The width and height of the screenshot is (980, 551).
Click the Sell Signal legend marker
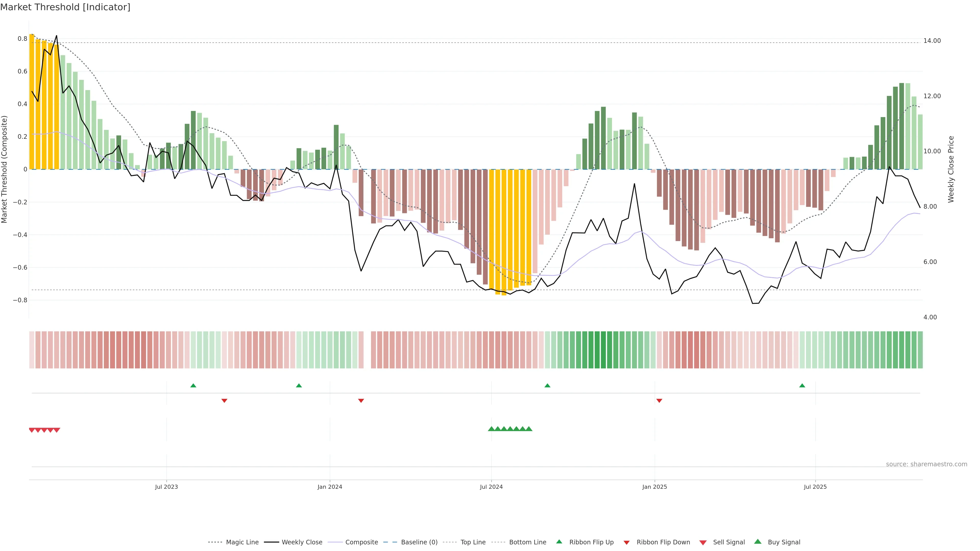coord(703,542)
